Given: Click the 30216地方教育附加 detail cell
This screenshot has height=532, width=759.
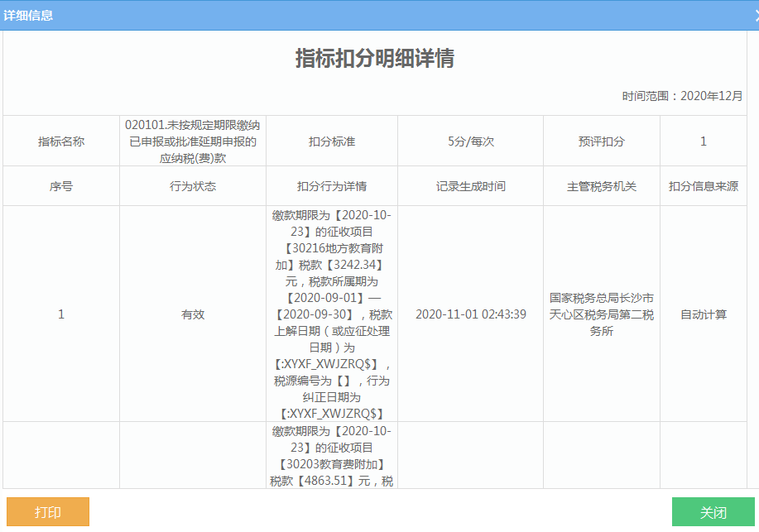Looking at the screenshot, I should pos(332,314).
